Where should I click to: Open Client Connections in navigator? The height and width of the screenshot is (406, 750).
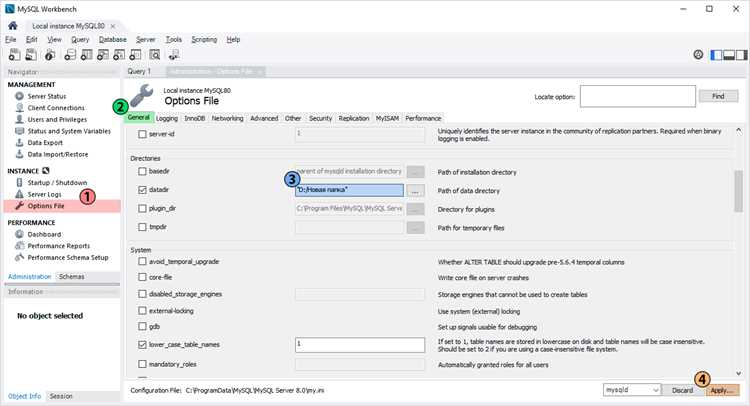tap(55, 108)
